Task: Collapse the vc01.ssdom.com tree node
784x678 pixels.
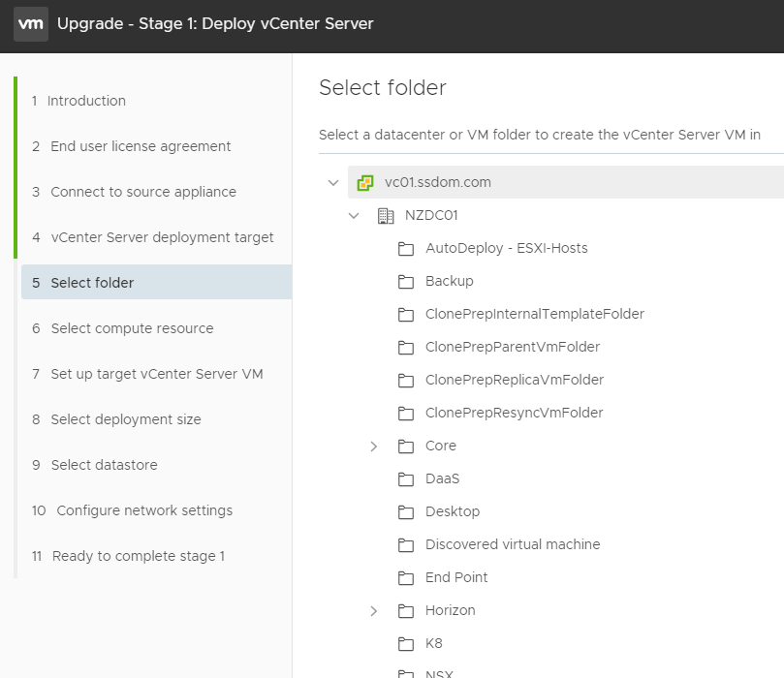Action: click(333, 183)
